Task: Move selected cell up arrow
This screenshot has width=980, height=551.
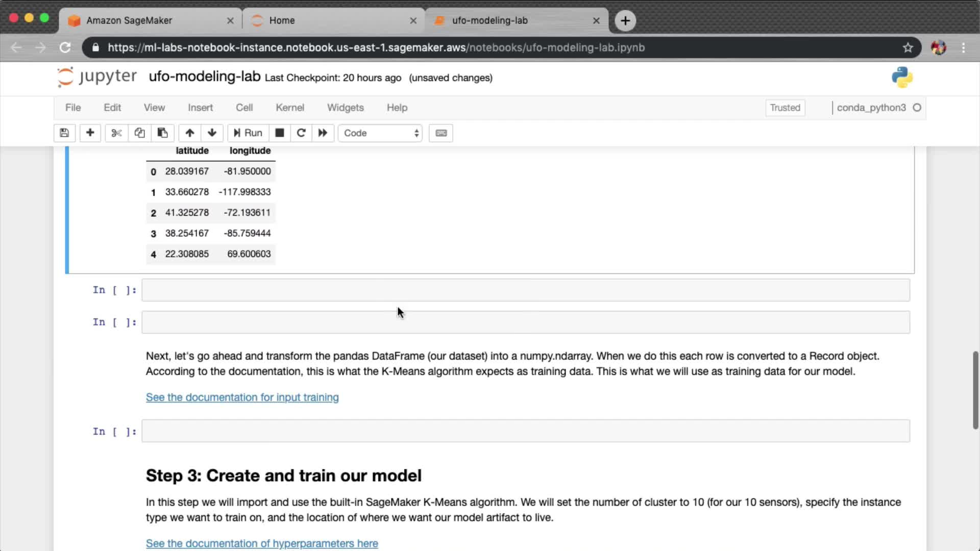Action: pos(189,133)
